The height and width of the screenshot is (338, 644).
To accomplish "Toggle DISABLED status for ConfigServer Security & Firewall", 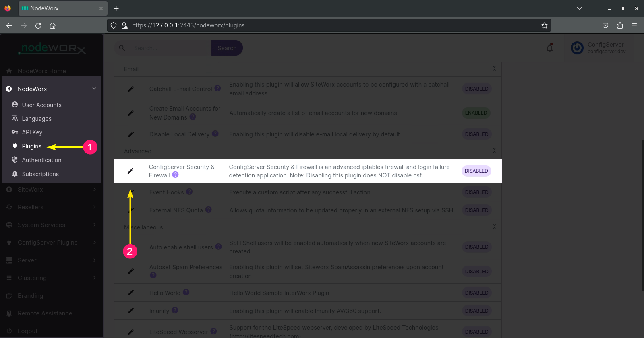I will click(476, 171).
